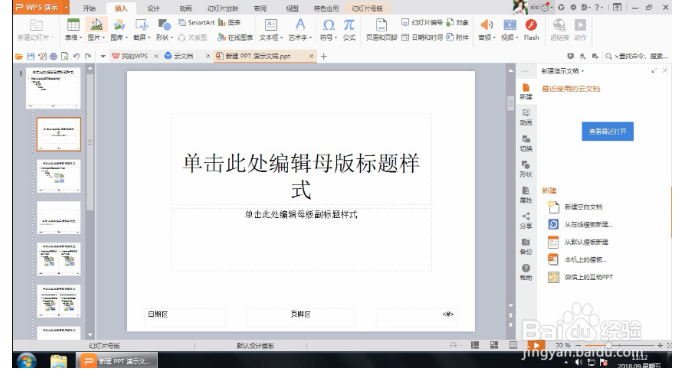
Task: Expand the quick access toolbar customize arrow
Action: coord(103,56)
